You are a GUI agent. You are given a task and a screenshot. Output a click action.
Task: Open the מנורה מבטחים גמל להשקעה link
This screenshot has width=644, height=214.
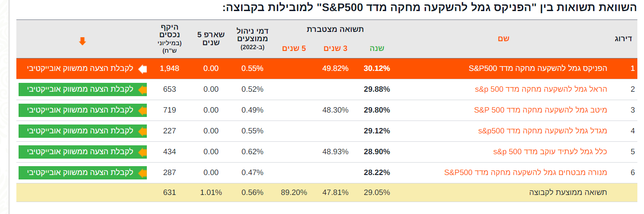(525, 173)
